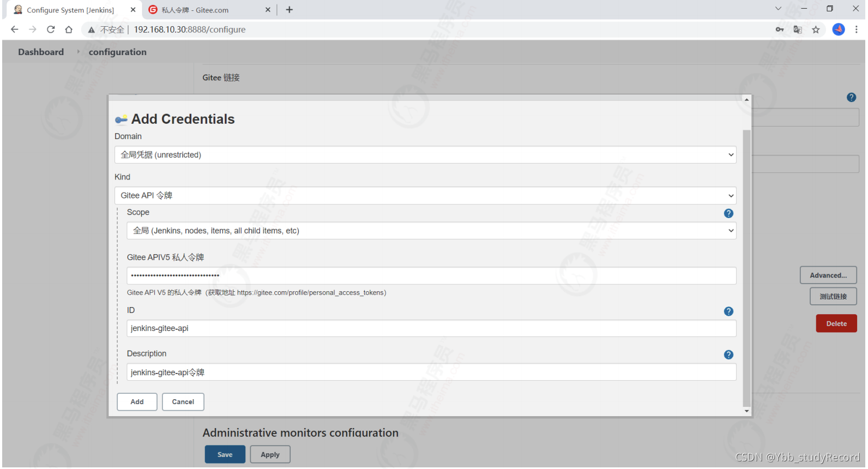This screenshot has height=469, width=868.
Task: Click the Dashboard breadcrumb link
Action: tap(41, 52)
